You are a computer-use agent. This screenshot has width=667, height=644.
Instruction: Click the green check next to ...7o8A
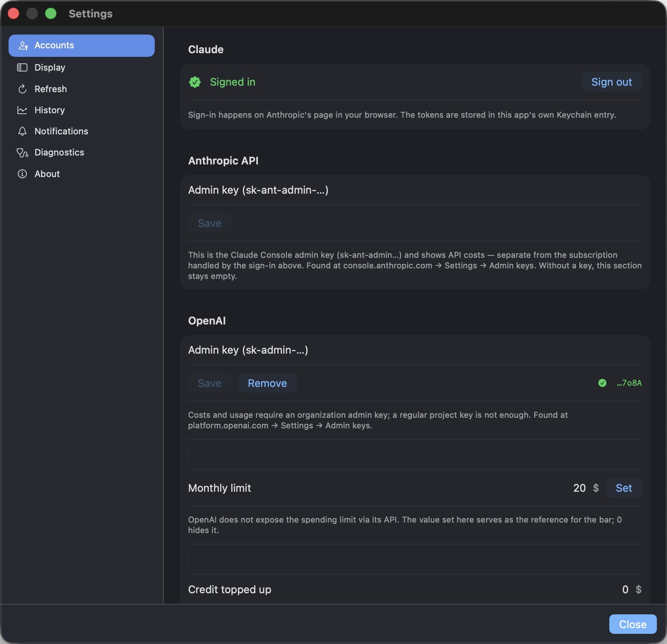tap(602, 383)
